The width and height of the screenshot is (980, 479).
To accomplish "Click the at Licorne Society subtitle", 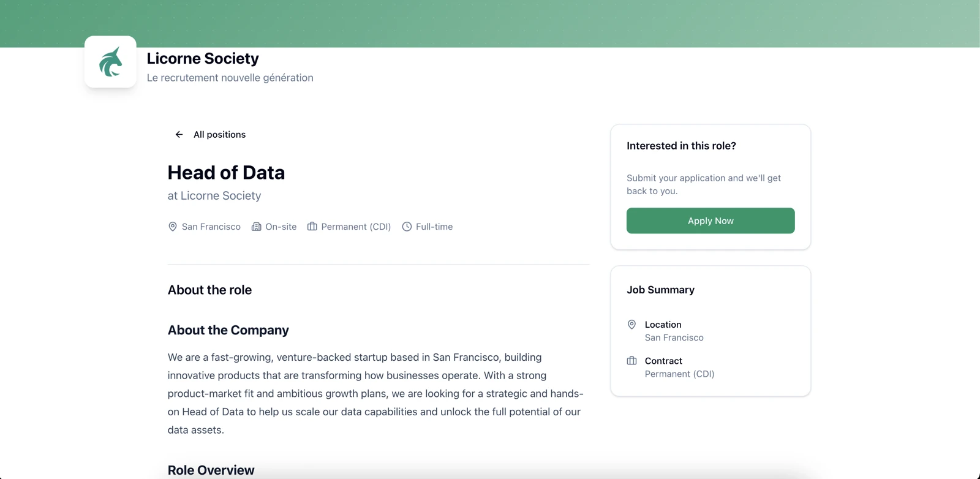I will 214,195.
